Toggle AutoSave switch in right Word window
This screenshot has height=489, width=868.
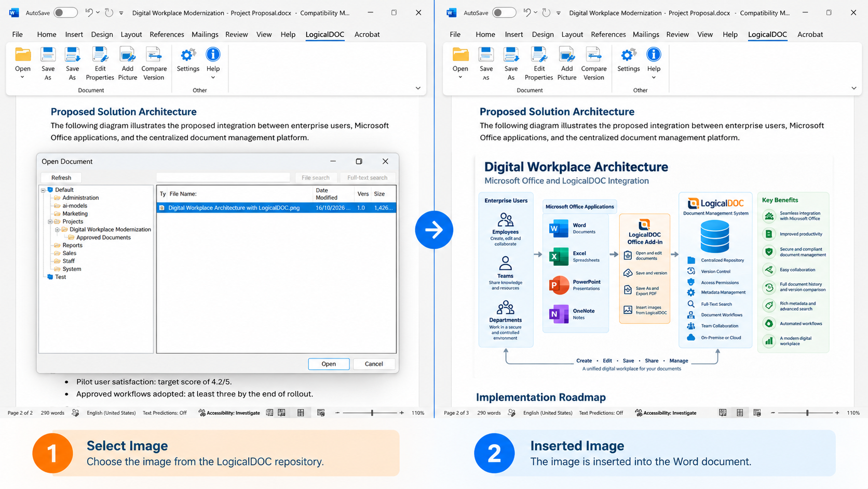click(x=504, y=12)
